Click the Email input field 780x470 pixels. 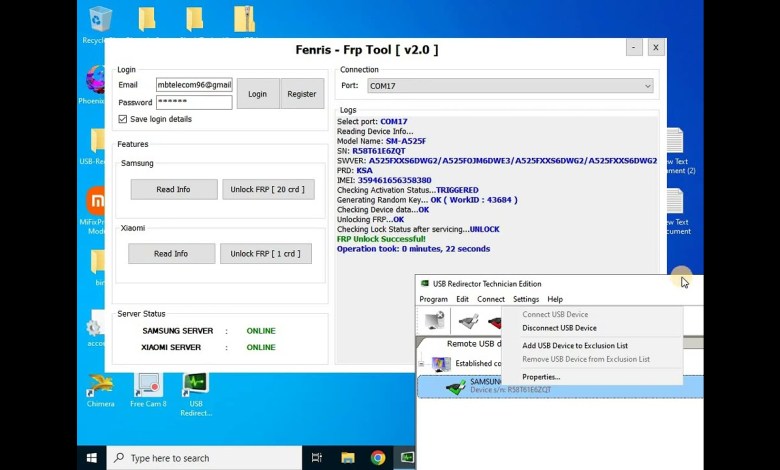click(194, 85)
